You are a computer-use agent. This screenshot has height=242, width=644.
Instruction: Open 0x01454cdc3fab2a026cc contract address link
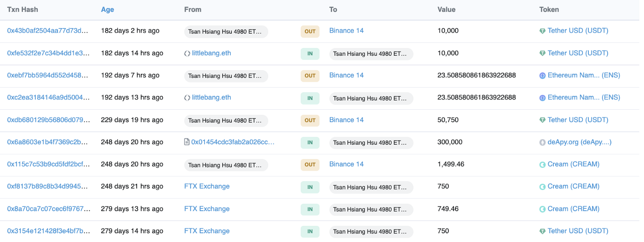click(233, 142)
